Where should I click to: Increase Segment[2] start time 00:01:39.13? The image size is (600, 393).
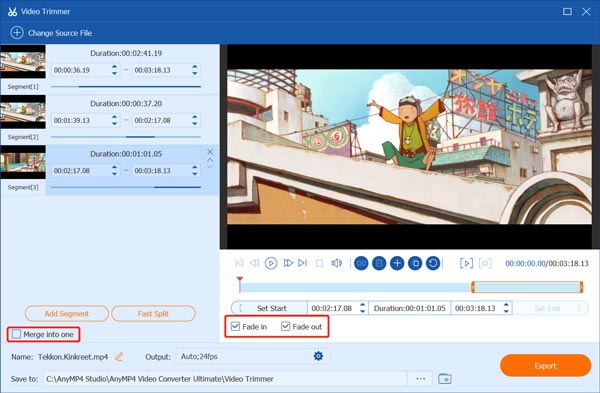114,117
